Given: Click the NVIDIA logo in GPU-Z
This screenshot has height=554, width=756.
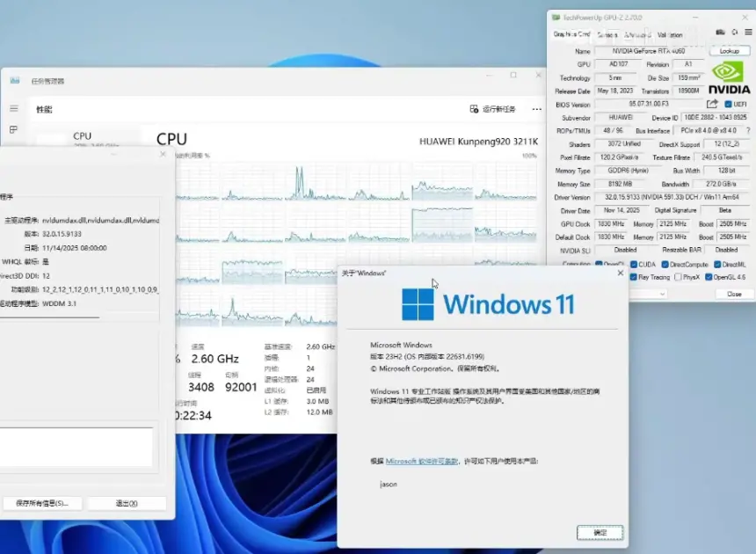Looking at the screenshot, I should coord(729,78).
